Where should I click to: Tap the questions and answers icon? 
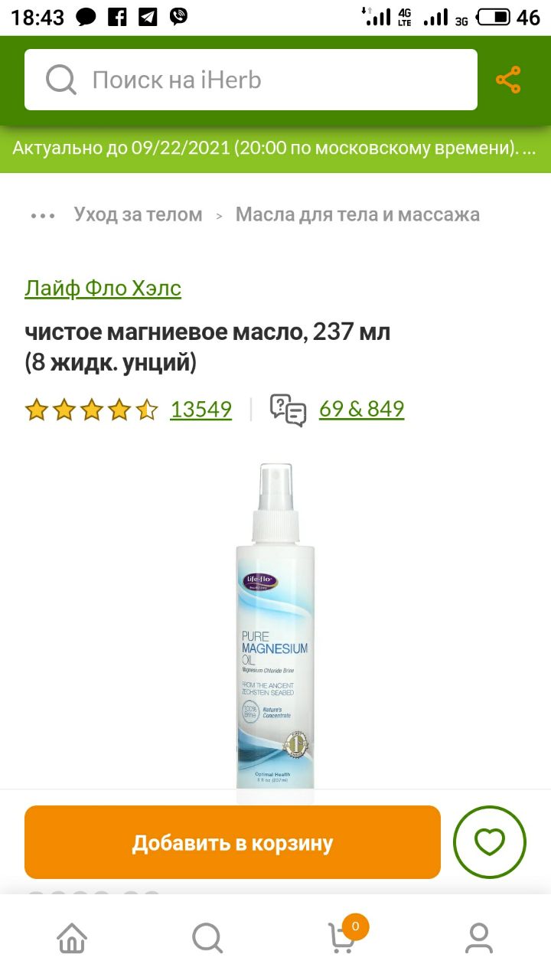(x=288, y=410)
